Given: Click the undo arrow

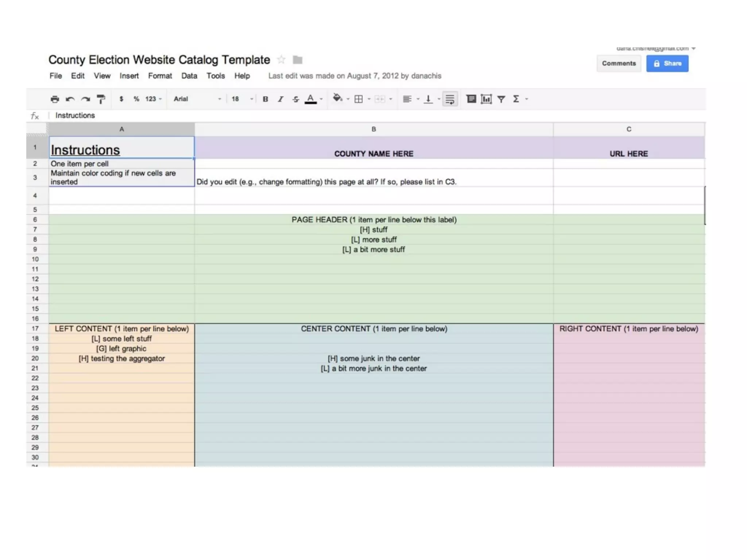Looking at the screenshot, I should pyautogui.click(x=70, y=99).
